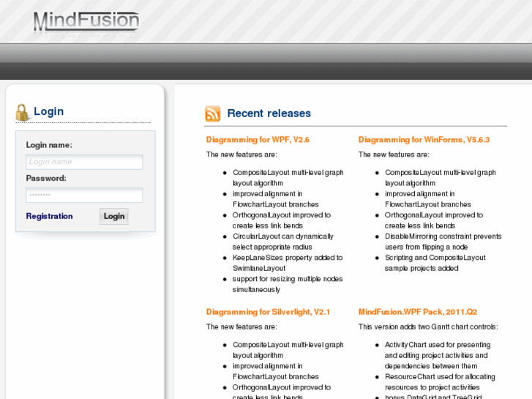Click 'ResourceChart used for allocating' bullet
This screenshot has width=532, height=399.
coord(440,382)
